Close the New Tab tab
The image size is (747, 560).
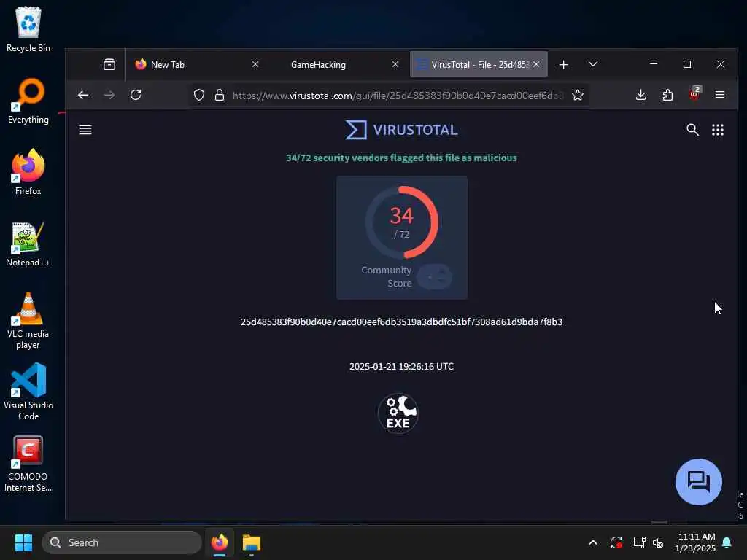255,64
